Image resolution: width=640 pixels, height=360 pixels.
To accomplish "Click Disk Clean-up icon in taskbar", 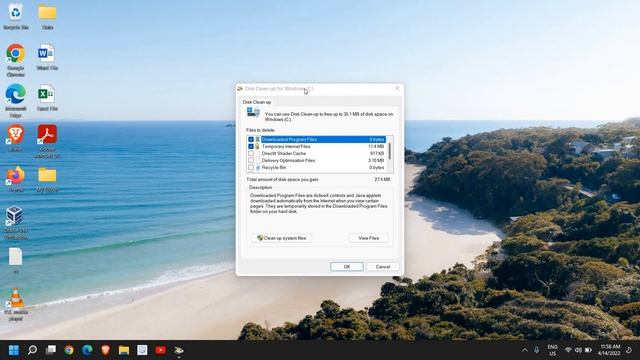I will pos(179,350).
